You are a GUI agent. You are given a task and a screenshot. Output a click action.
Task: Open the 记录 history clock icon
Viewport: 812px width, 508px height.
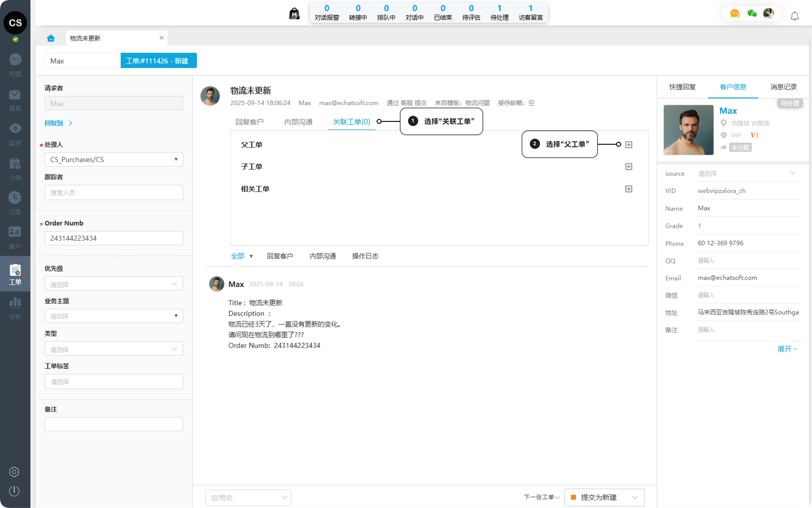pyautogui.click(x=15, y=198)
